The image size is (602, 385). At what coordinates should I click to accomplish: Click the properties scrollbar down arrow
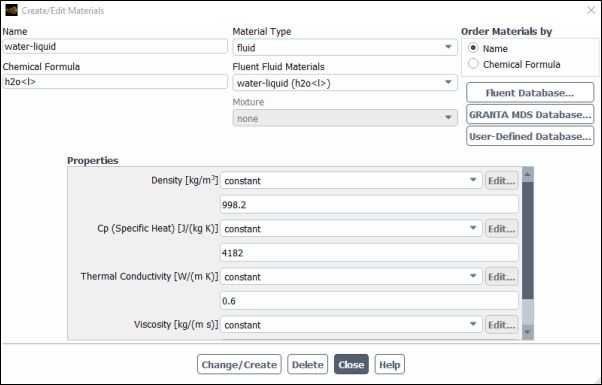click(528, 332)
